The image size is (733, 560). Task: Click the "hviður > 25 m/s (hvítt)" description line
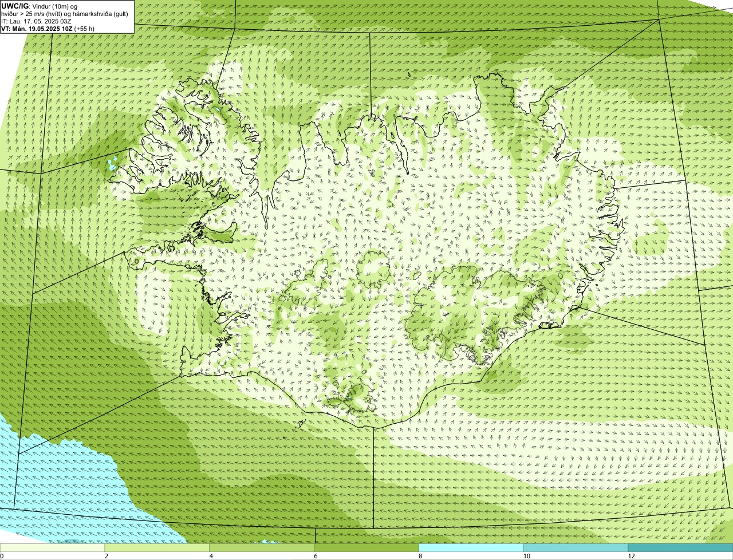(65, 14)
